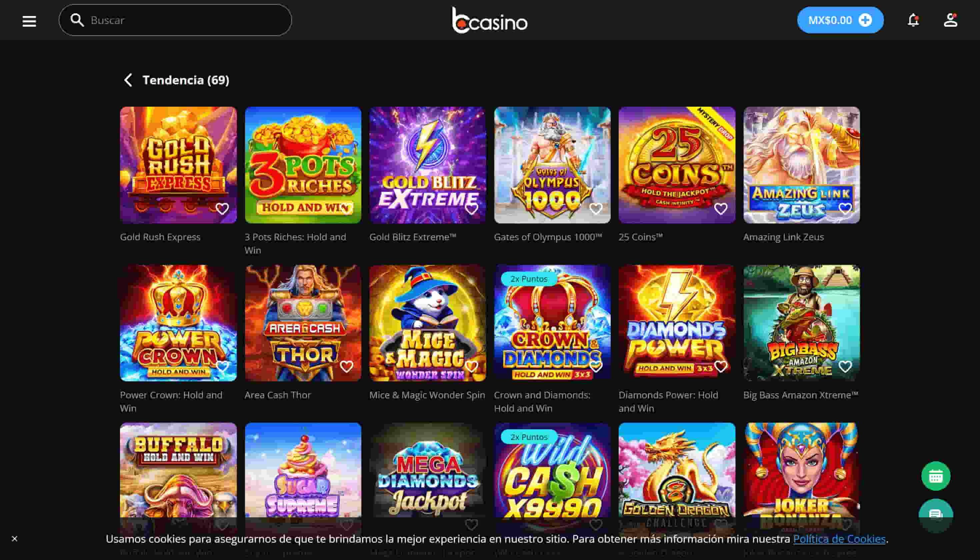
Task: Click the search magnifier icon
Action: [77, 20]
